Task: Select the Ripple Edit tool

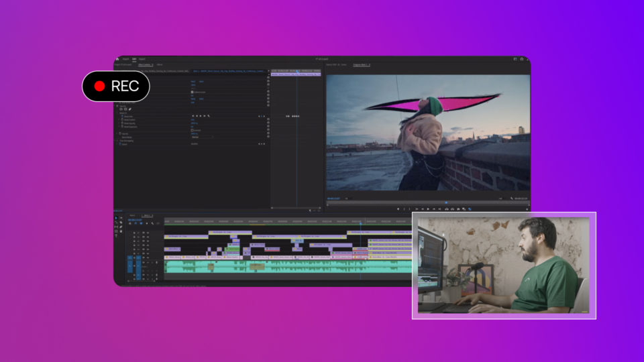Action: pos(116,223)
